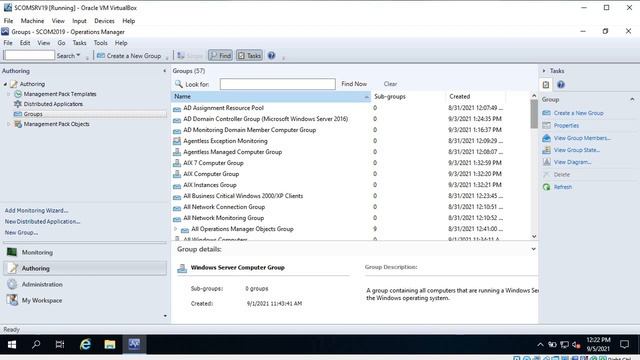Image resolution: width=640 pixels, height=360 pixels.
Task: Open the Go menu
Action: point(61,43)
